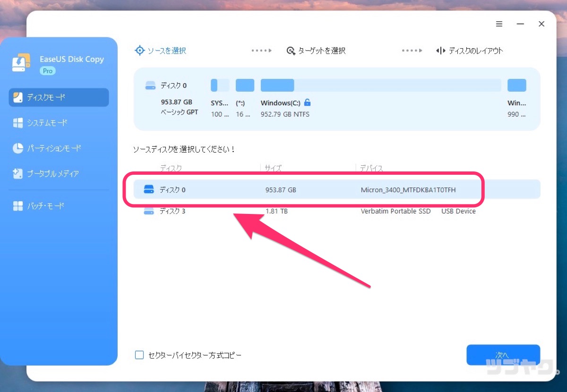Click the disk icon of ディスク 3

point(149,211)
